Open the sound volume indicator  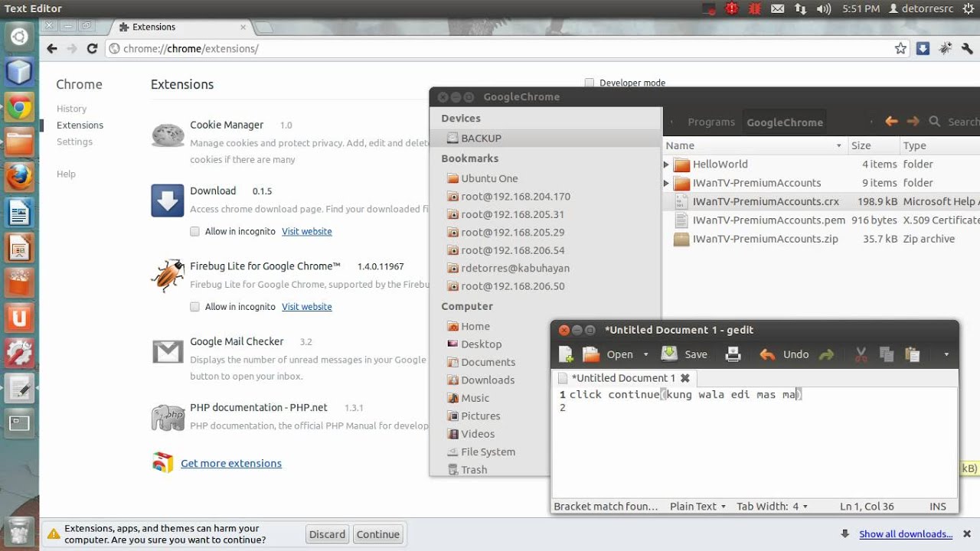824,9
